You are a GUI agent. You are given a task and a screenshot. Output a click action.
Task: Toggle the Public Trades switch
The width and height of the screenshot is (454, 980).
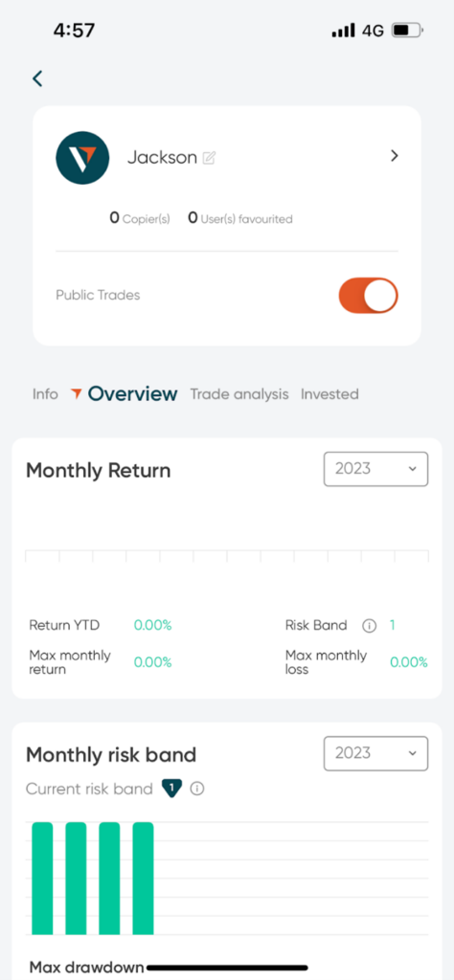pos(369,296)
